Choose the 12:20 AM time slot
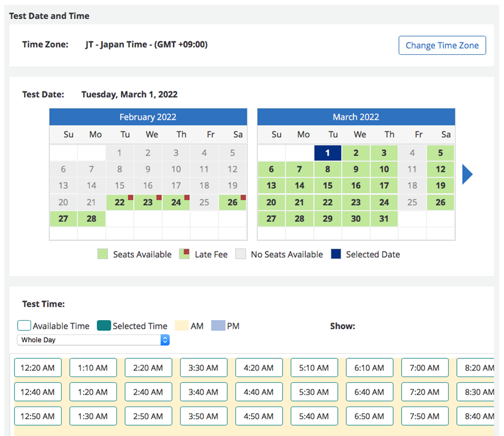 click(38, 368)
